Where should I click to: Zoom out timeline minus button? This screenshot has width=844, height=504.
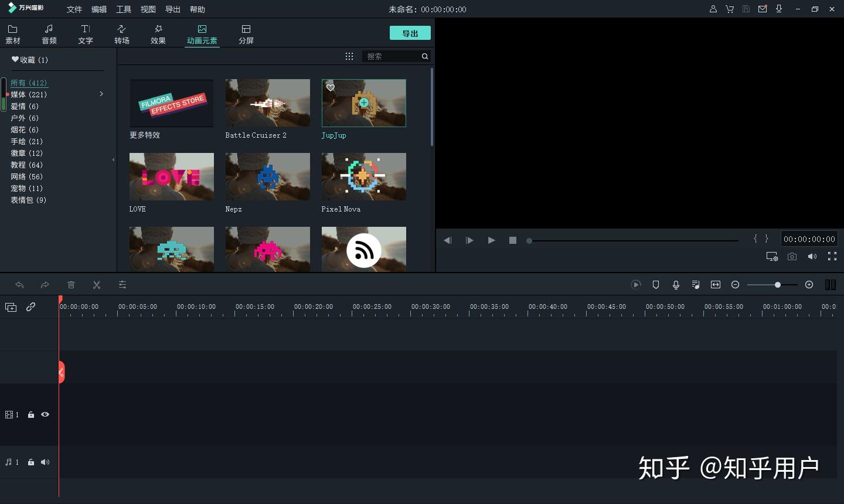pyautogui.click(x=735, y=285)
